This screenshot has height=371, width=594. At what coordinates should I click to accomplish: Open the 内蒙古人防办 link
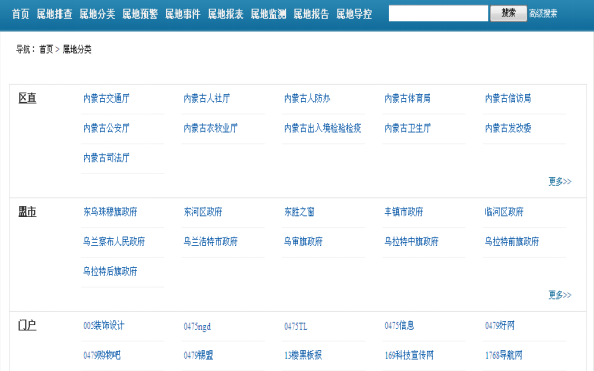tap(307, 99)
